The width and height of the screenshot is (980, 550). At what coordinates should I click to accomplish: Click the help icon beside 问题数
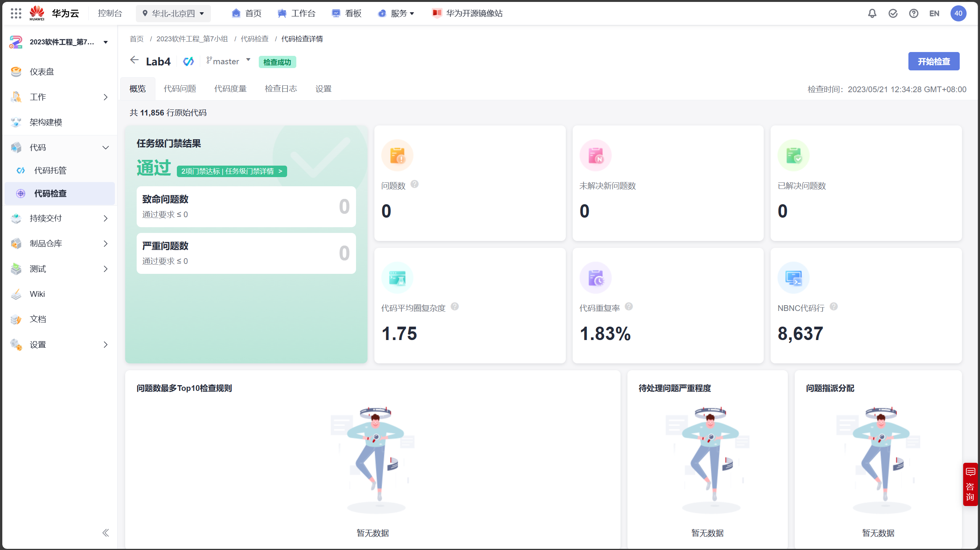pos(414,184)
